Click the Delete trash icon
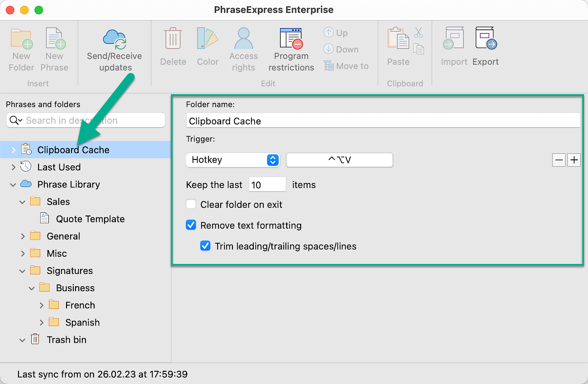This screenshot has height=384, width=588. pyautogui.click(x=173, y=38)
